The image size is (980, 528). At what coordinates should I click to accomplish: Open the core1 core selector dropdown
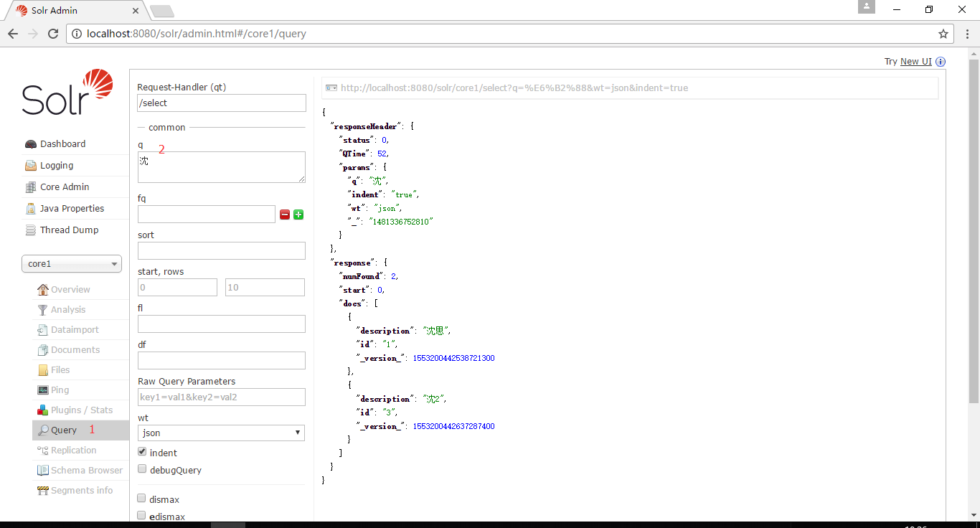(72, 264)
